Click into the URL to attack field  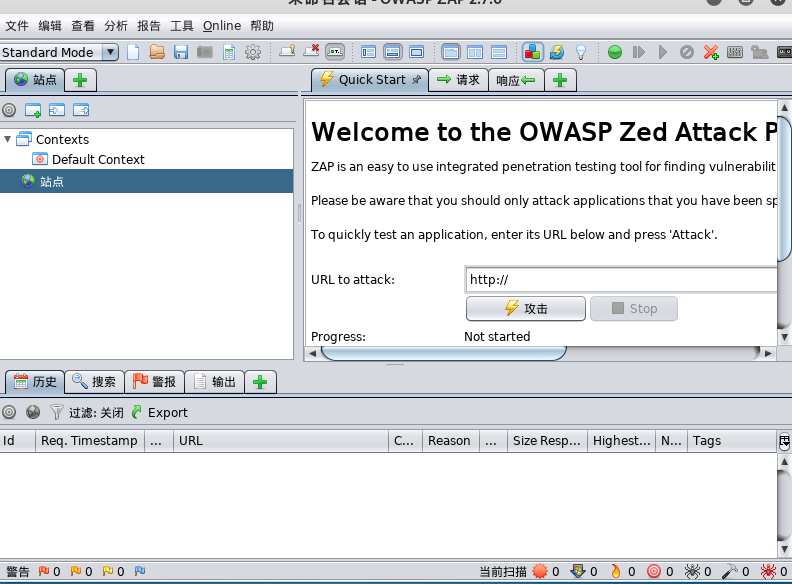point(621,279)
